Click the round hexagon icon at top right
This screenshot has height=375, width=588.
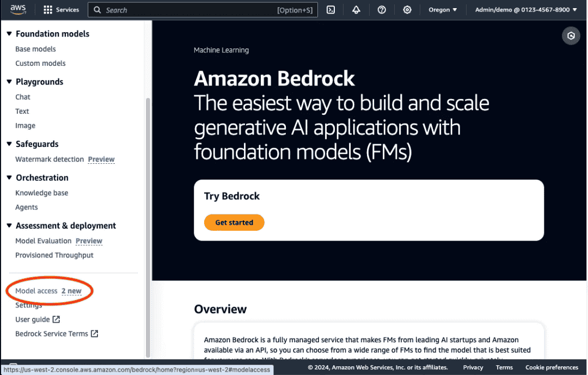pyautogui.click(x=571, y=36)
